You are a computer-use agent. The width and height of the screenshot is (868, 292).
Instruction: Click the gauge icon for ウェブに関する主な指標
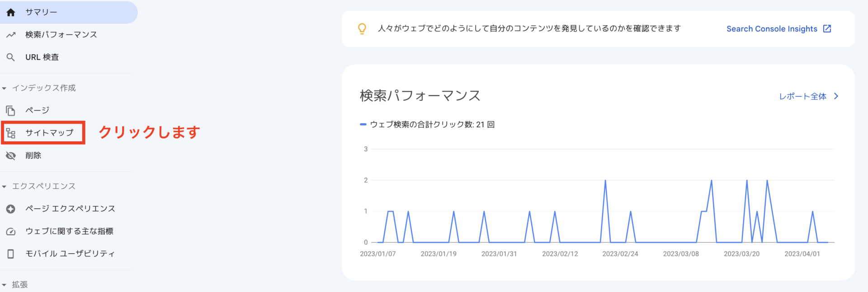(x=11, y=232)
